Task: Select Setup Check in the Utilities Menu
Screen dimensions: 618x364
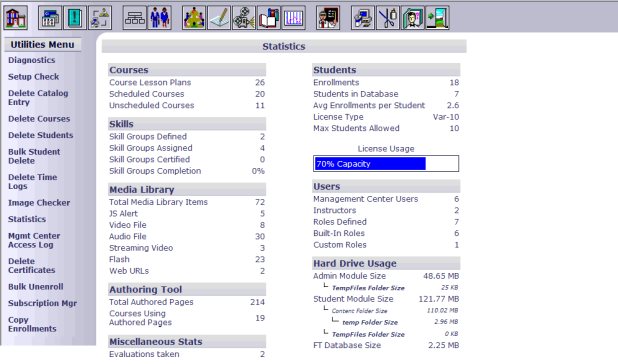Action: [x=34, y=77]
